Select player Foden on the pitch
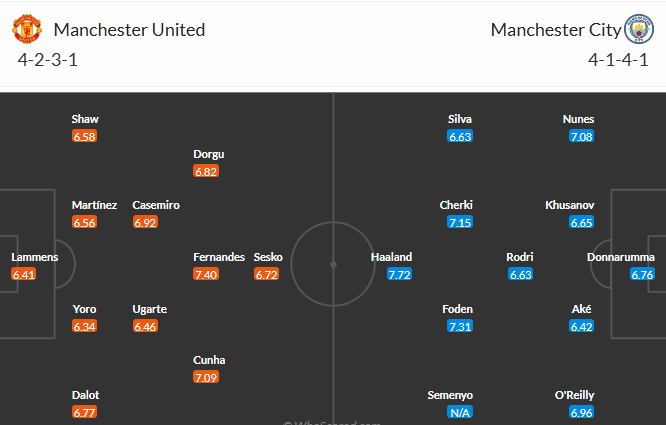This screenshot has height=425, width=666. [457, 309]
